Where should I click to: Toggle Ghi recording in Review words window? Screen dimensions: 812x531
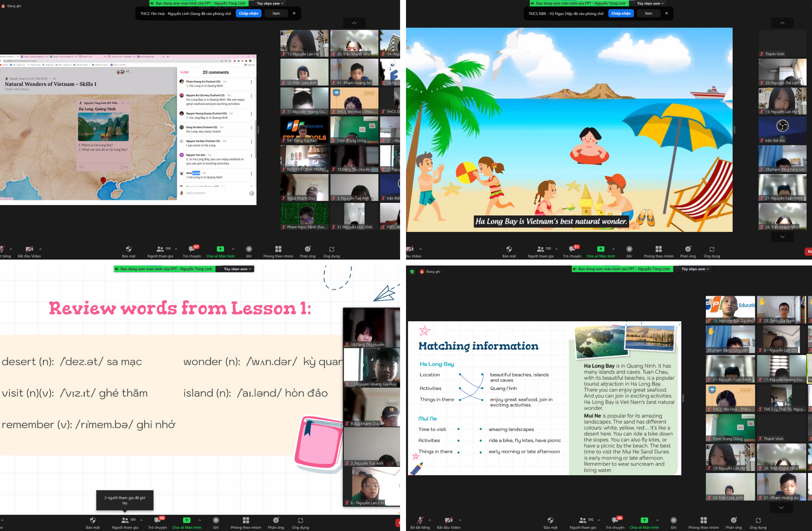pos(216,523)
